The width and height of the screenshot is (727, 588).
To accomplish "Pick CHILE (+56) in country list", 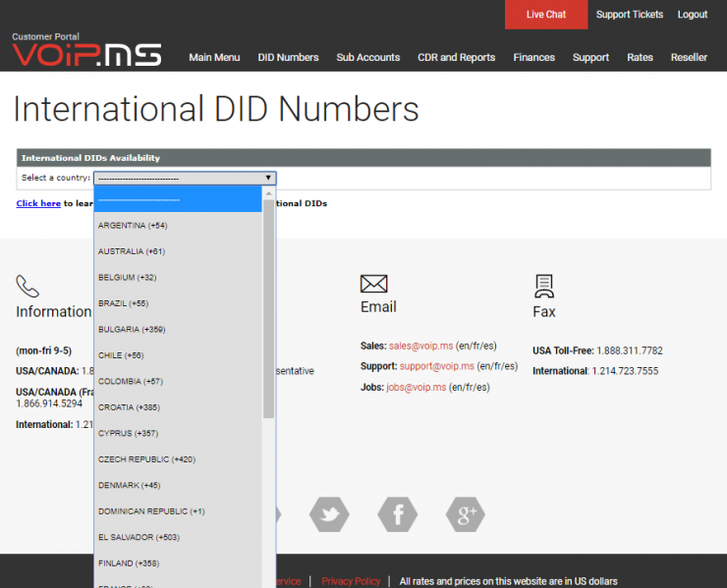I will (x=178, y=355).
